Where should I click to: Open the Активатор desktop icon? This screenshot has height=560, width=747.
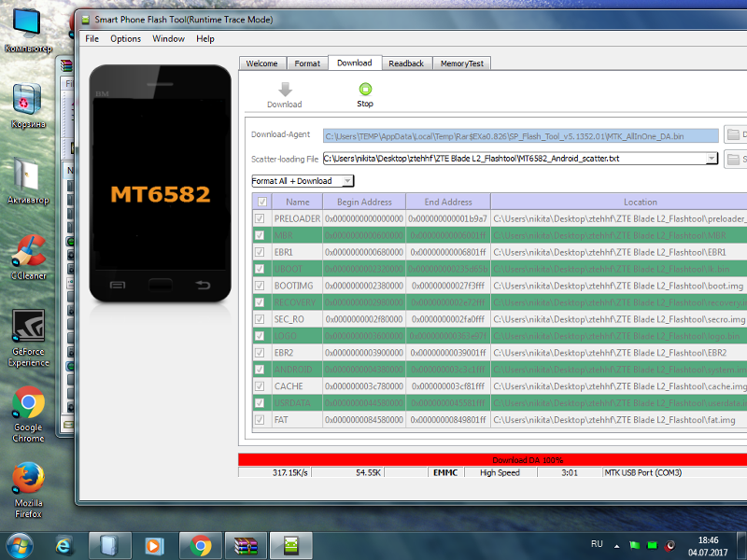point(27,181)
